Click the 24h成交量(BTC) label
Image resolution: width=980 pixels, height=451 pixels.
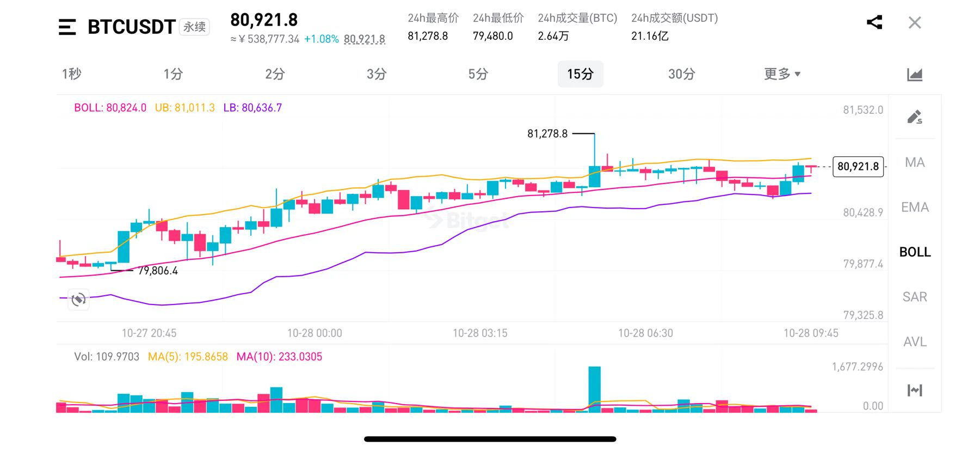(x=577, y=18)
